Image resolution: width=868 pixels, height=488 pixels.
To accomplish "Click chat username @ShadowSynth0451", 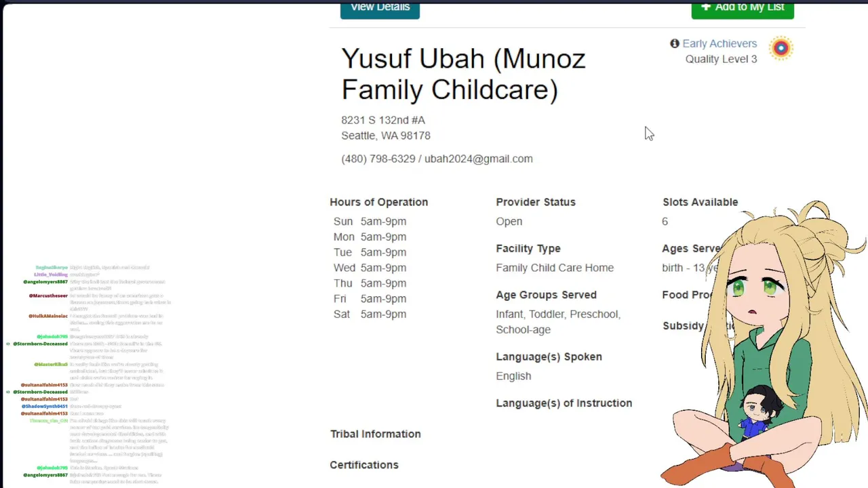I will pos(44,407).
